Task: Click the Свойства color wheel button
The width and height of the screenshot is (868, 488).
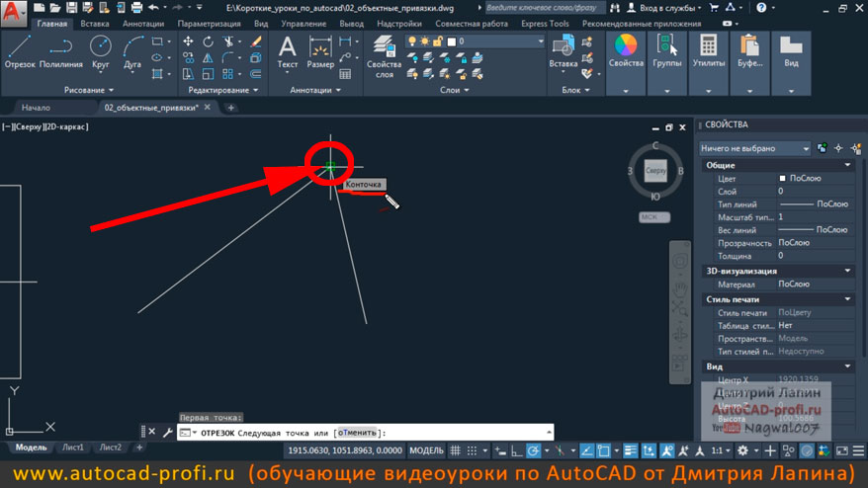Action: coord(626,51)
